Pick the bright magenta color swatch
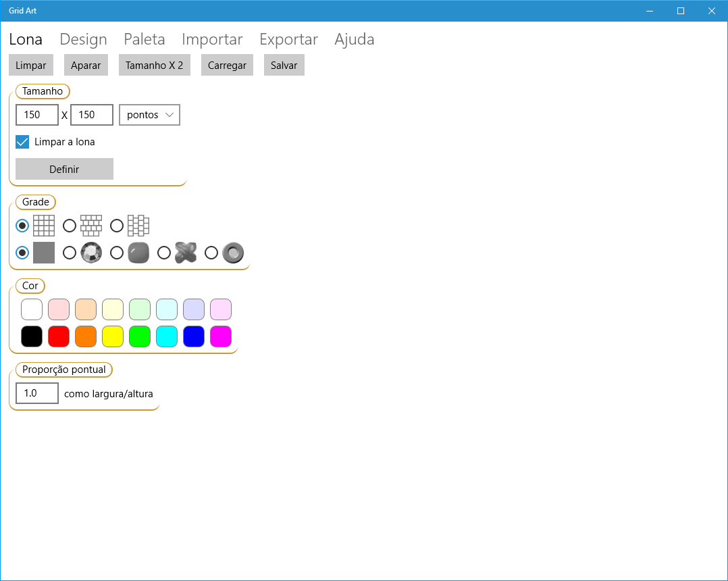This screenshot has width=728, height=581. [x=221, y=336]
